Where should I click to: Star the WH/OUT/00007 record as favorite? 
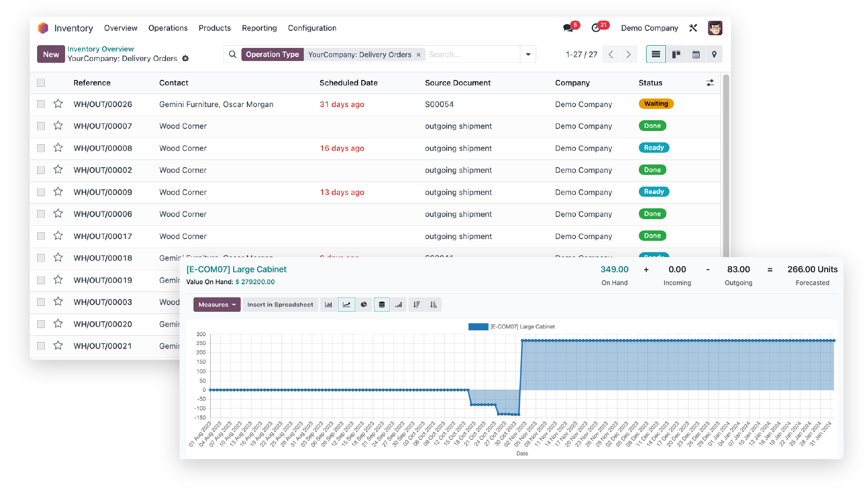coord(58,126)
